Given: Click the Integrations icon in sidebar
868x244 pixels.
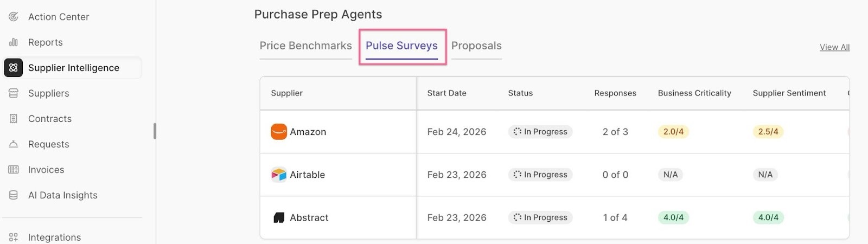Looking at the screenshot, I should [x=14, y=237].
